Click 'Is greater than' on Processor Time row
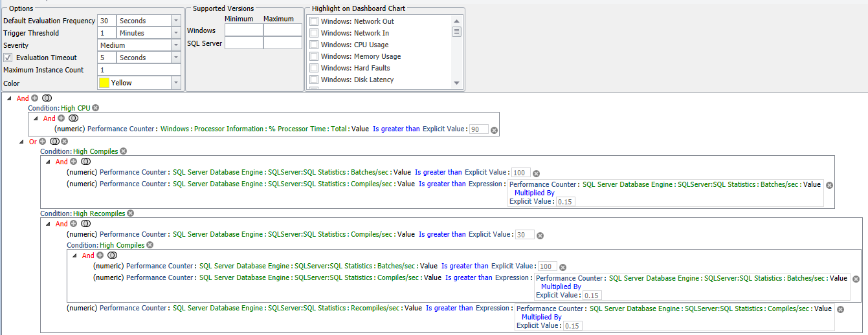The width and height of the screenshot is (868, 335). point(396,129)
